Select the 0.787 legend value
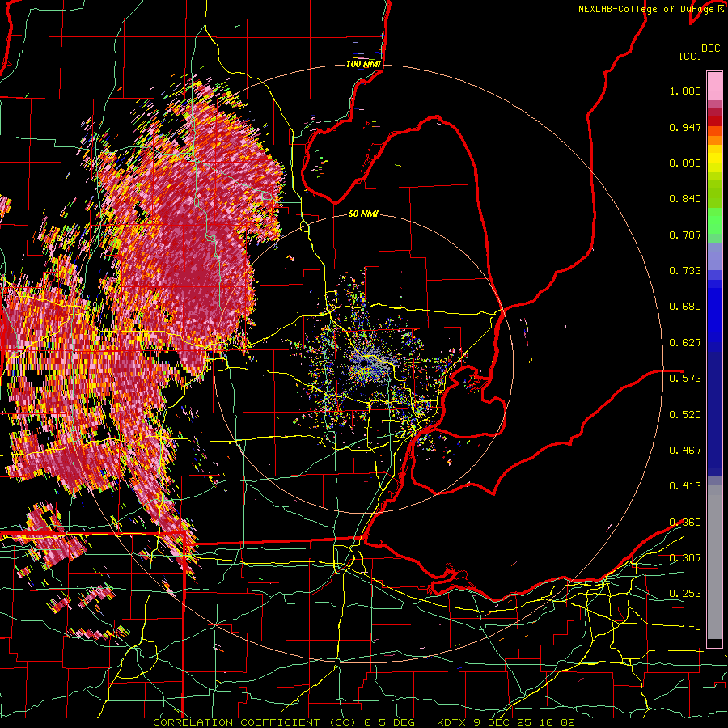 click(x=685, y=235)
